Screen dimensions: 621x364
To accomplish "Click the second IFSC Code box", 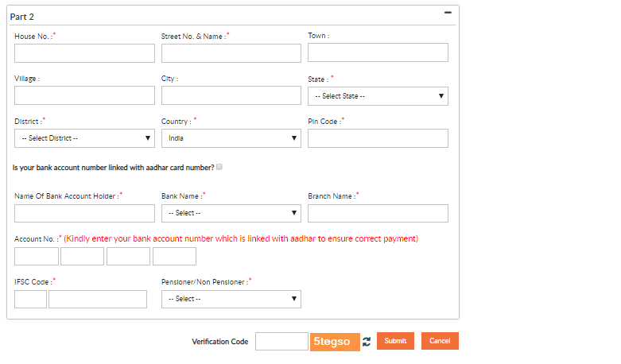I will coord(98,299).
